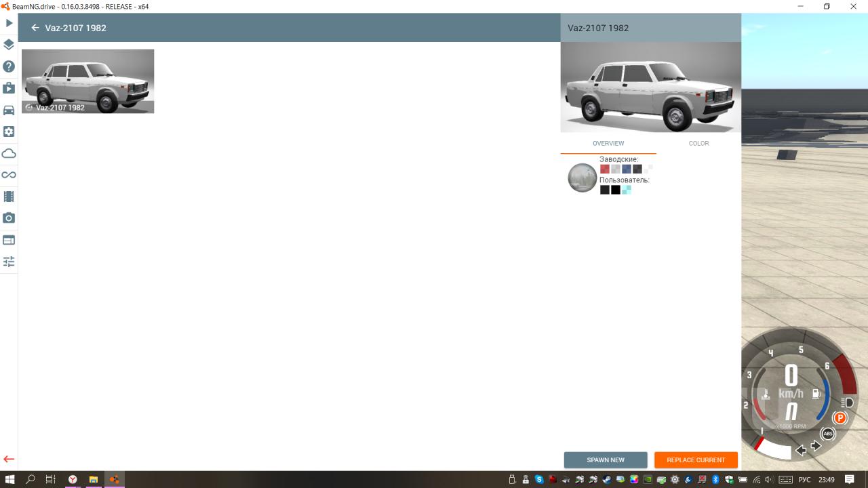Viewport: 868px width, 488px height.
Task: Open Windows taskbar search
Action: [31, 479]
